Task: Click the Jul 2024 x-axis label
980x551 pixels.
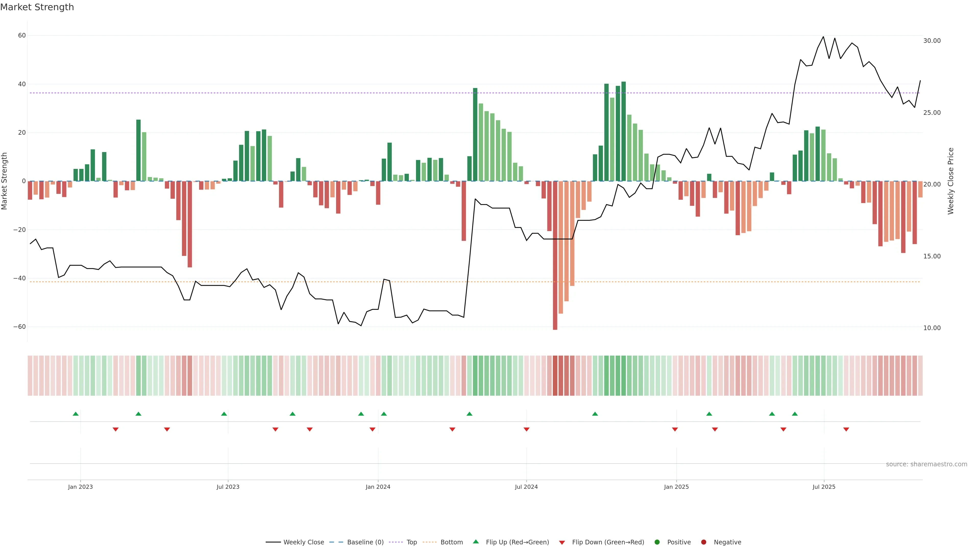Action: pyautogui.click(x=526, y=487)
